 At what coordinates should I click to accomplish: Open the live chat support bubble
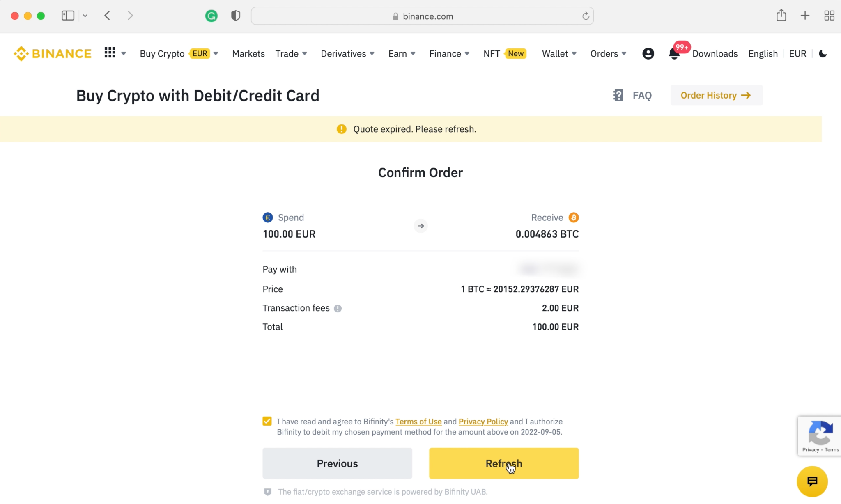[812, 481]
